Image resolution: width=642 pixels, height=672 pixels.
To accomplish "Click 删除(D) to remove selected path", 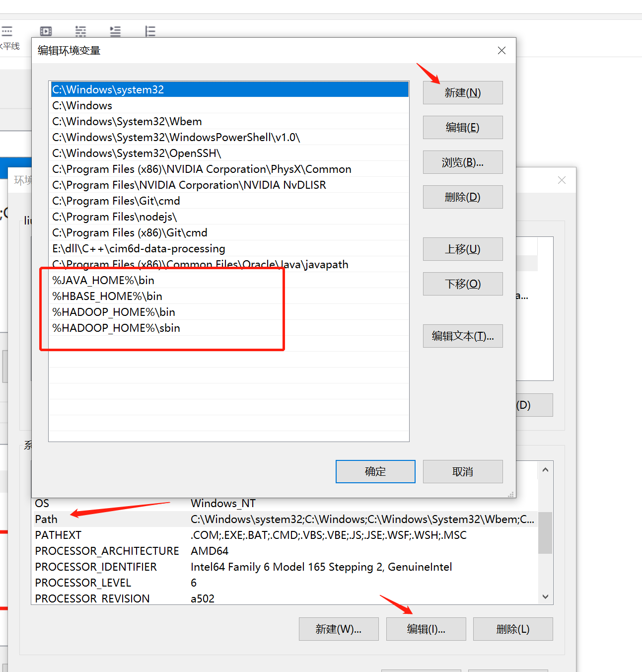I will click(462, 197).
